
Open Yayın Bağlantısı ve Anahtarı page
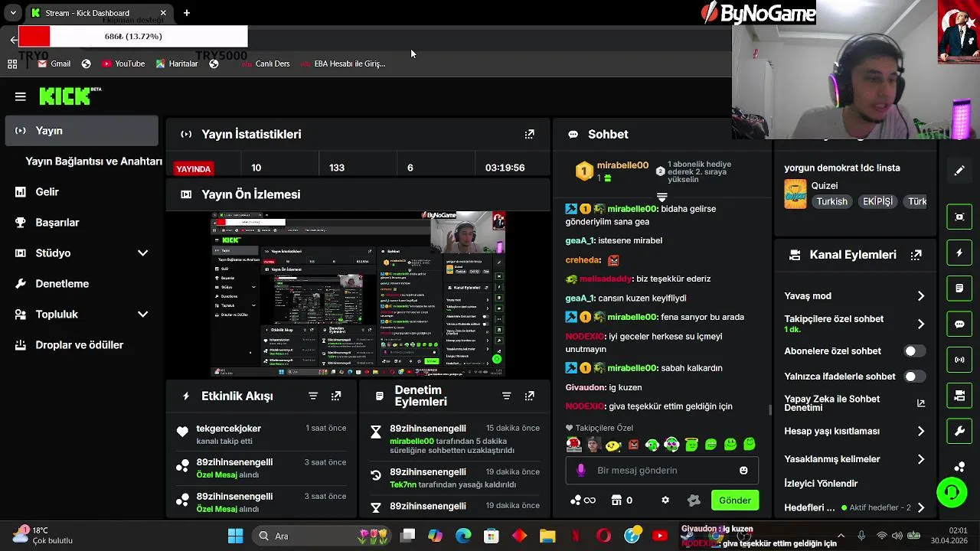pos(93,161)
